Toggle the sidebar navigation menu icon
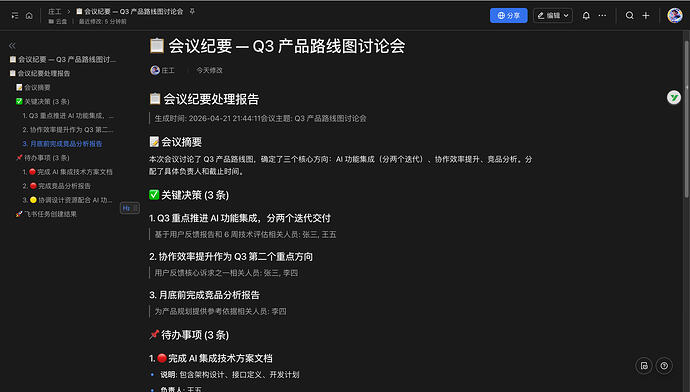The image size is (690, 392). (15, 15)
